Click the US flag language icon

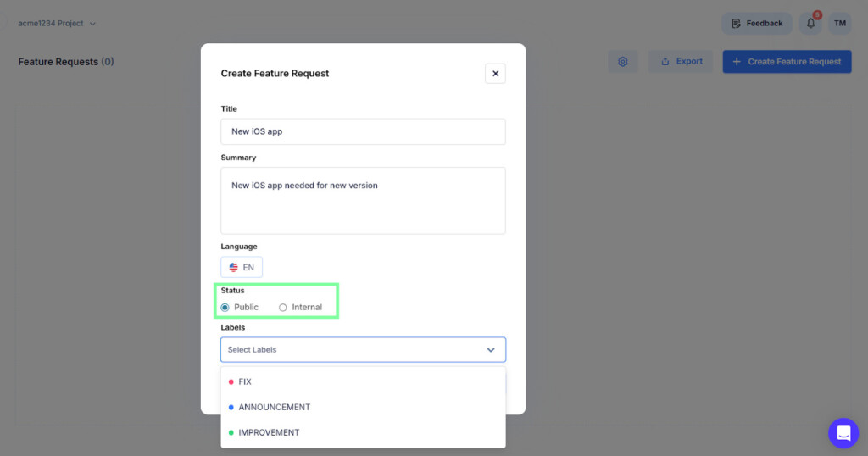234,267
